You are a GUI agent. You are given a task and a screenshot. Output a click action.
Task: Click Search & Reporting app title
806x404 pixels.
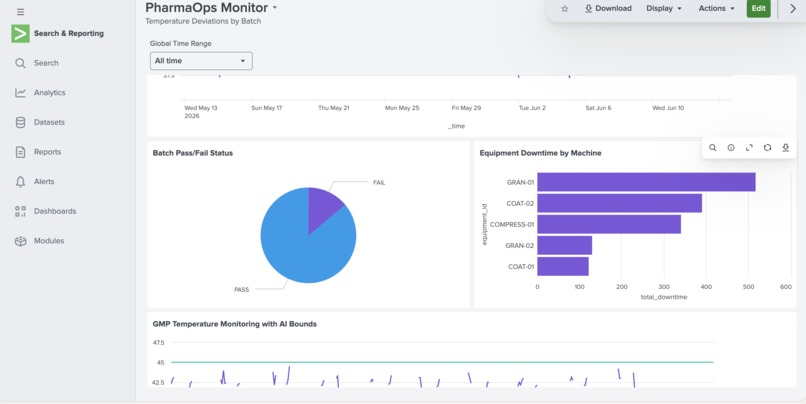(69, 33)
